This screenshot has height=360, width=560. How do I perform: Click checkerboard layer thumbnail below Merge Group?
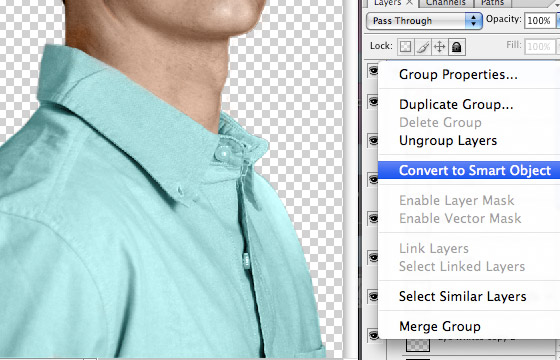[x=418, y=344]
